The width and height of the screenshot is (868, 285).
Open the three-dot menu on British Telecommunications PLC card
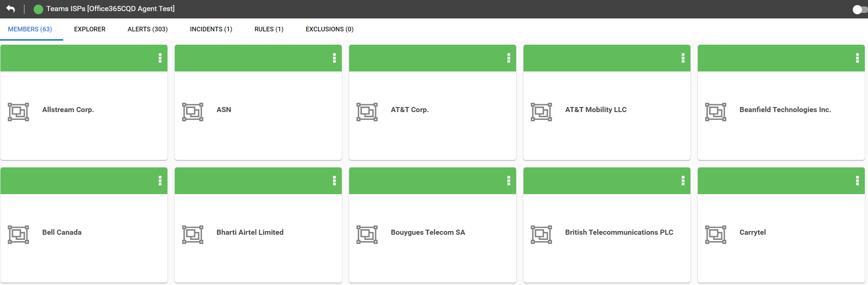pyautogui.click(x=683, y=181)
